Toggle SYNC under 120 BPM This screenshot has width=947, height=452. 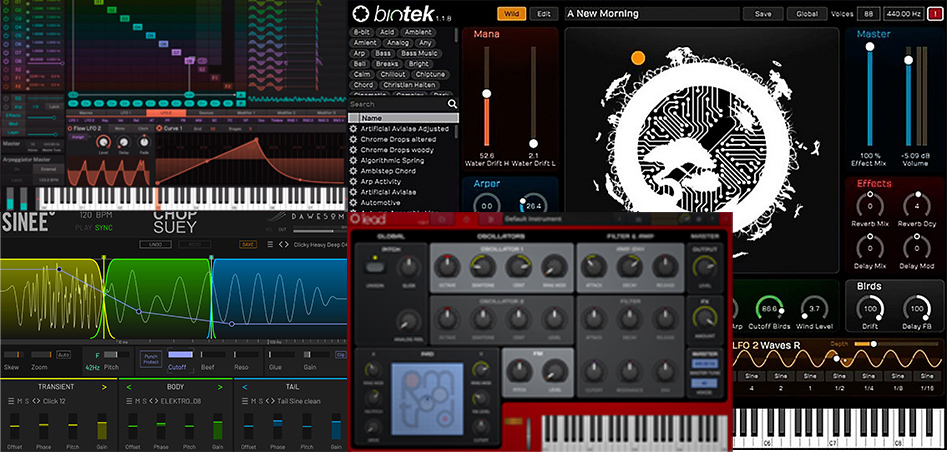(x=103, y=228)
